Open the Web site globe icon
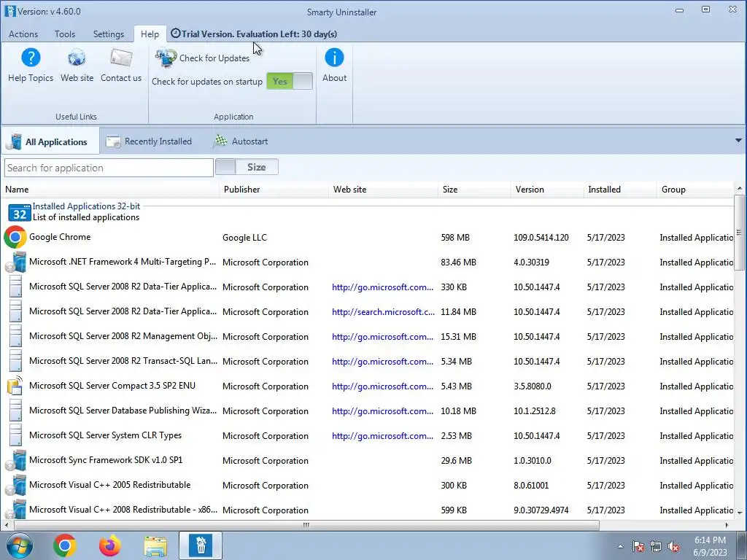This screenshot has width=747, height=560. coord(77,58)
